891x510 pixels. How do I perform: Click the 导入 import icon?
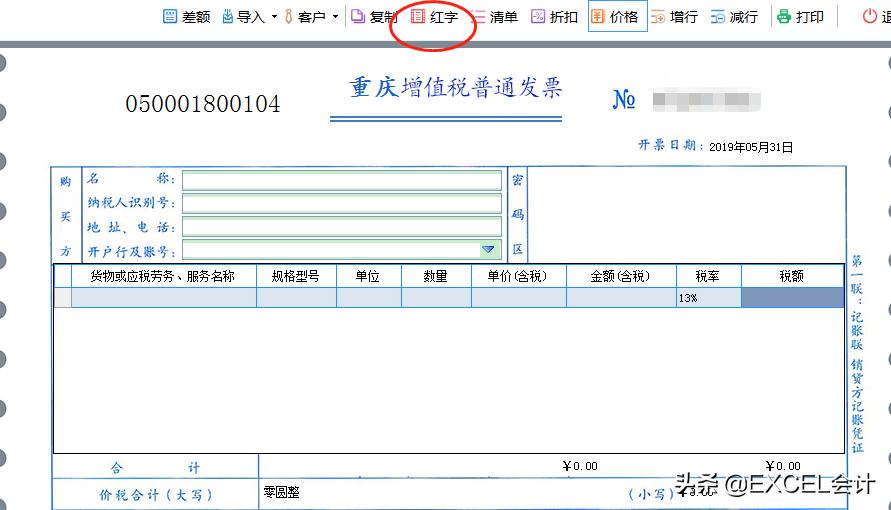click(227, 16)
